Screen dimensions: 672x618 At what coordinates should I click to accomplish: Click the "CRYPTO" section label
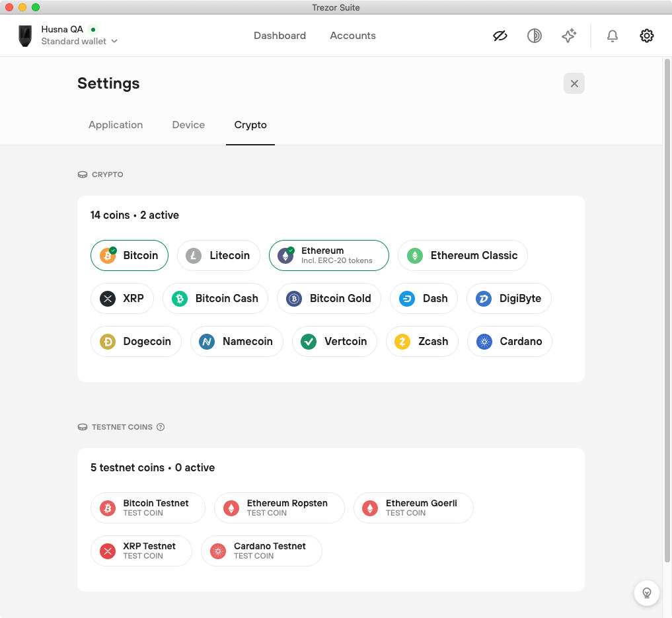108,174
